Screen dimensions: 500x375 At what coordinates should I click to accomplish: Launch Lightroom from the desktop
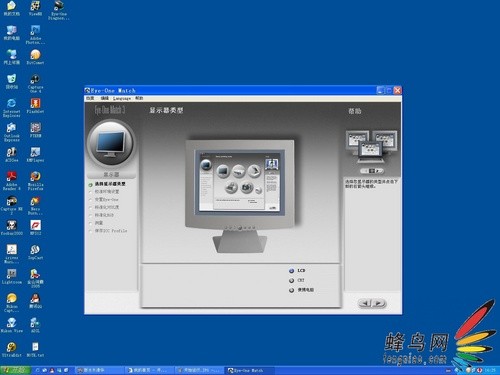12,277
